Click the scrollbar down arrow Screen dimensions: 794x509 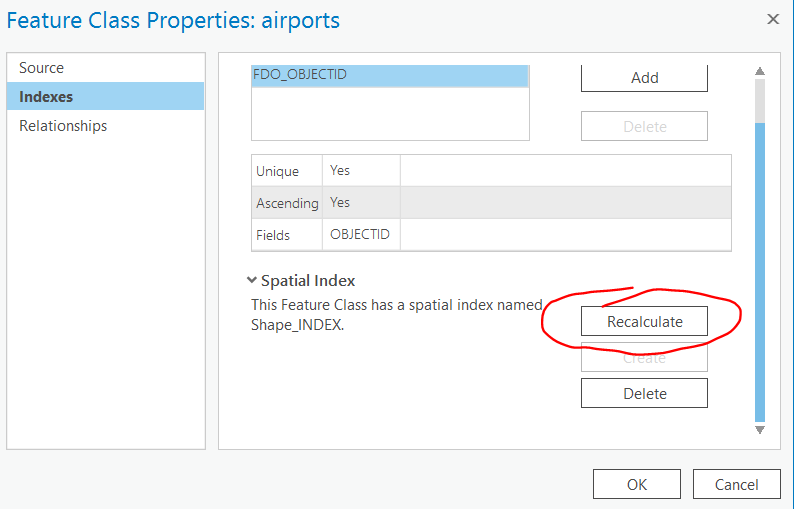pos(759,429)
